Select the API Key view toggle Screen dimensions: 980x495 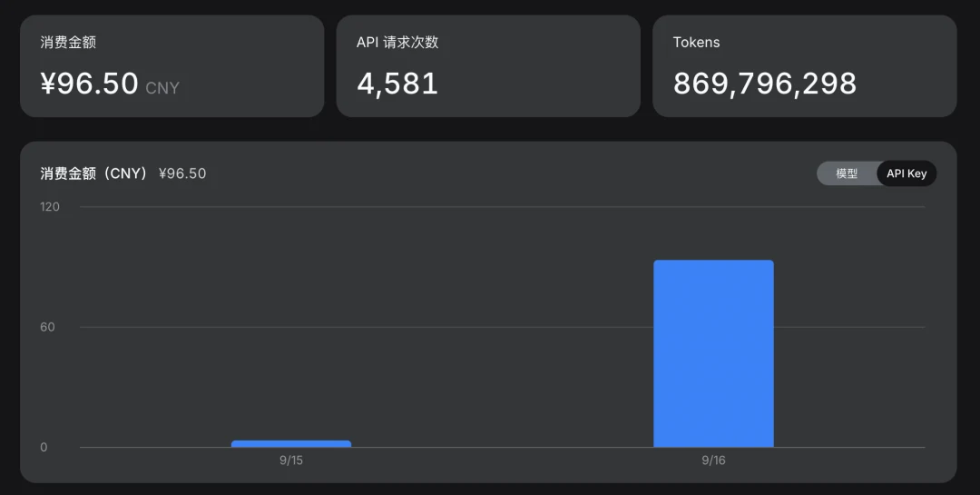click(x=906, y=173)
